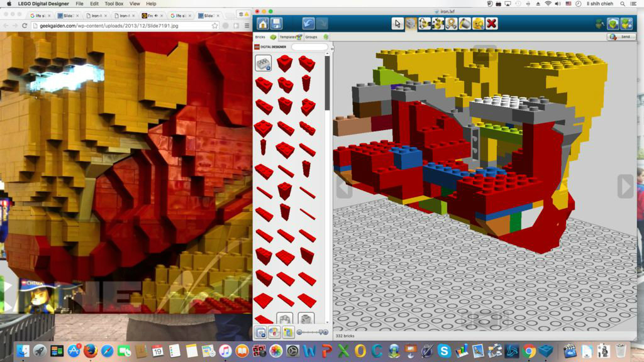The height and width of the screenshot is (362, 644).
Task: Toggle filter bricks by boxes button
Action: tap(288, 332)
